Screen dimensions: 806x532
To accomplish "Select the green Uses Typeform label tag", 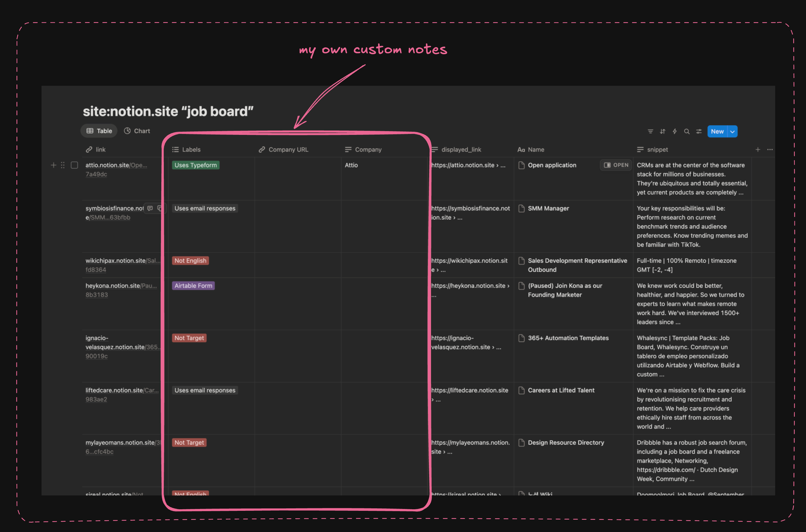I will point(195,165).
